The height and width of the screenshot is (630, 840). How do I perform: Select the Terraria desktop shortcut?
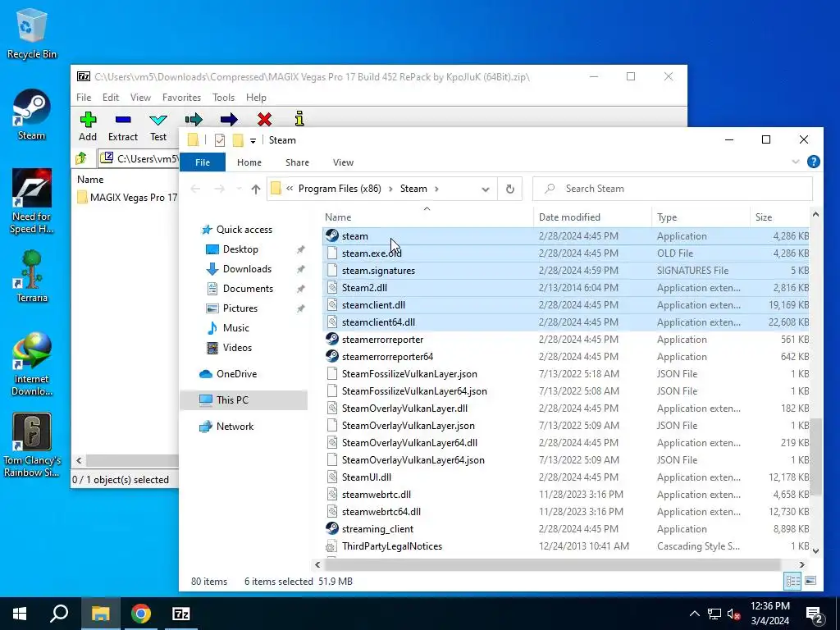[32, 276]
